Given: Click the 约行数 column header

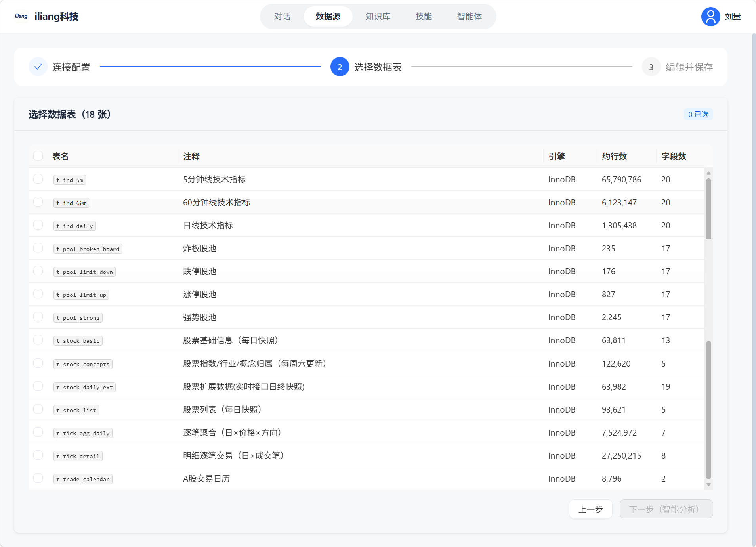Looking at the screenshot, I should click(x=614, y=156).
